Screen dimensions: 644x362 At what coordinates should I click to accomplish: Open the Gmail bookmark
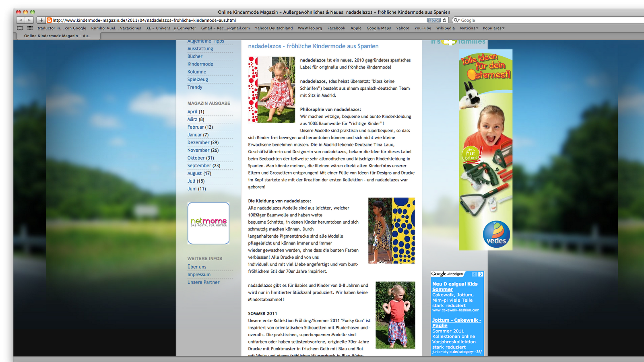[x=225, y=28]
